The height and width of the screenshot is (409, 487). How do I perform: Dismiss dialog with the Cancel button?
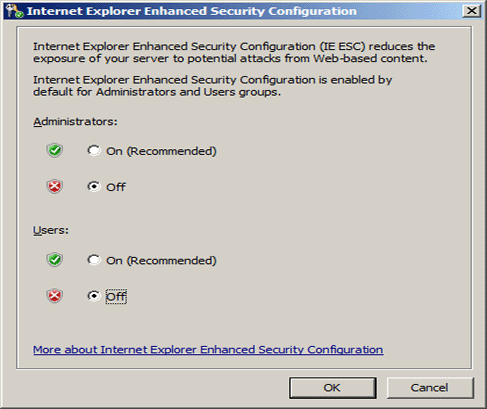click(x=430, y=388)
